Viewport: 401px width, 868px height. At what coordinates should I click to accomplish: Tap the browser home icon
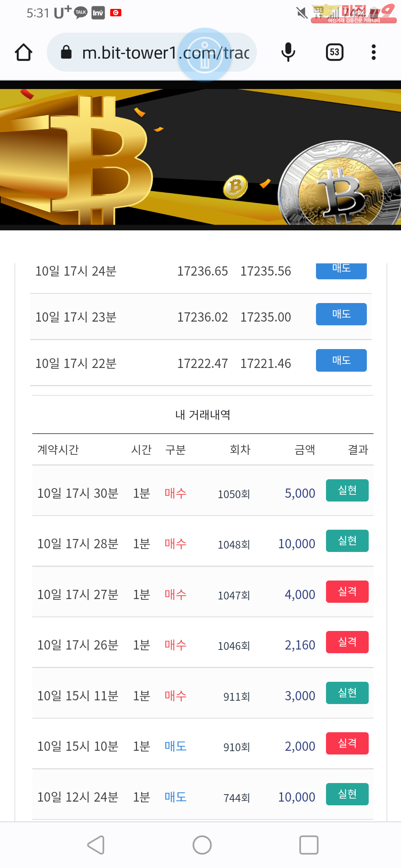coord(23,52)
